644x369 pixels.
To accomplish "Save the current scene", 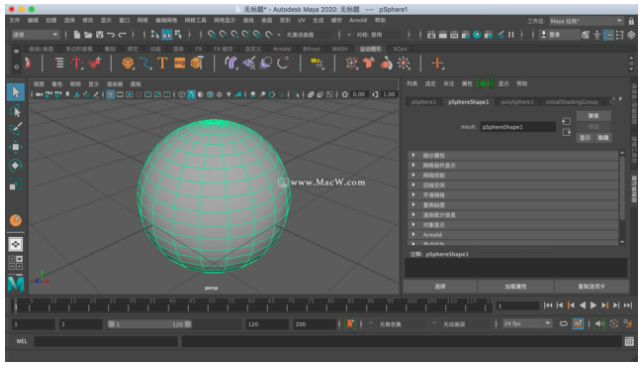I will point(99,35).
